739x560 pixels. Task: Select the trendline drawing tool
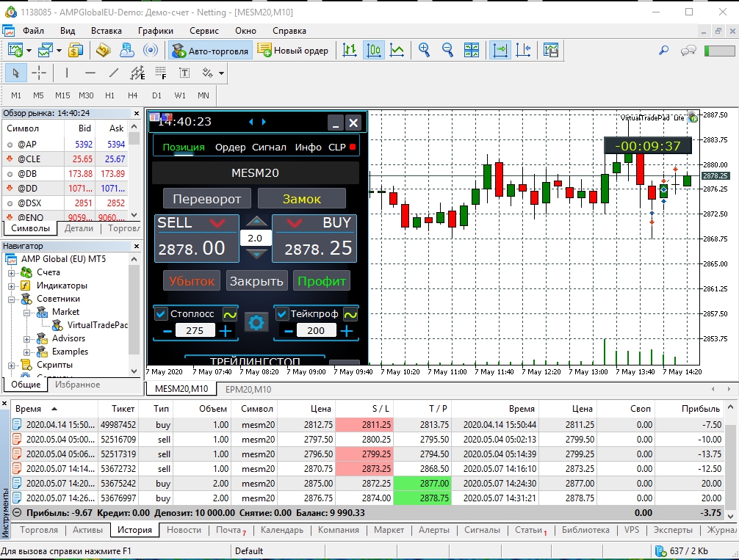click(114, 73)
